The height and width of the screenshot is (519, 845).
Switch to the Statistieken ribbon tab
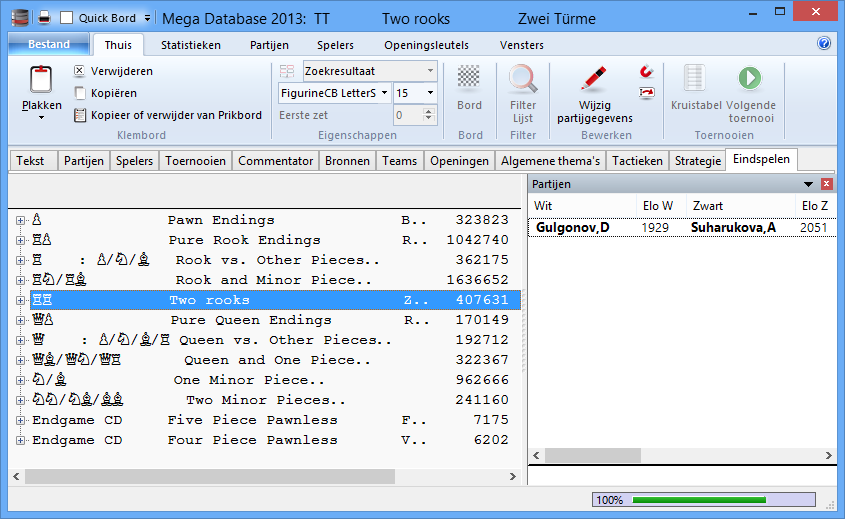(191, 45)
